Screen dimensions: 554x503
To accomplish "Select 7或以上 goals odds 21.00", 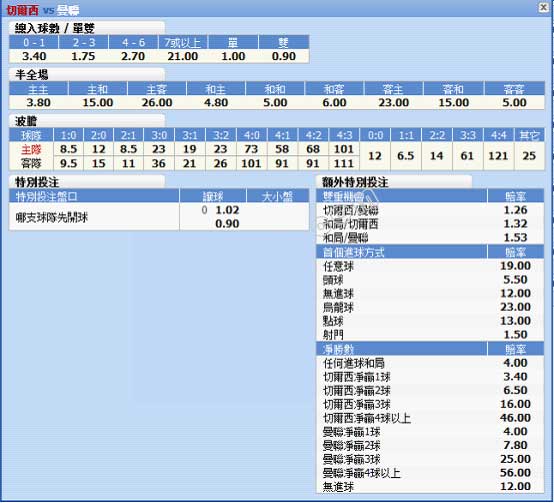I will 183,56.
